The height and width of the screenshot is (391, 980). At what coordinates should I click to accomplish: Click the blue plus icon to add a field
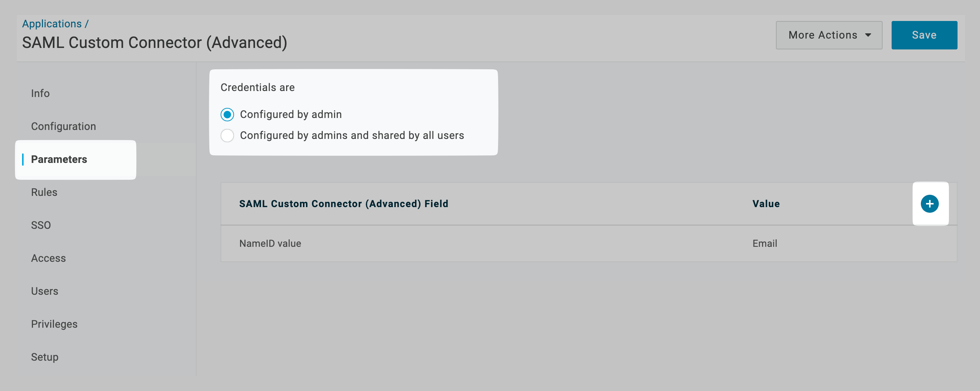930,203
